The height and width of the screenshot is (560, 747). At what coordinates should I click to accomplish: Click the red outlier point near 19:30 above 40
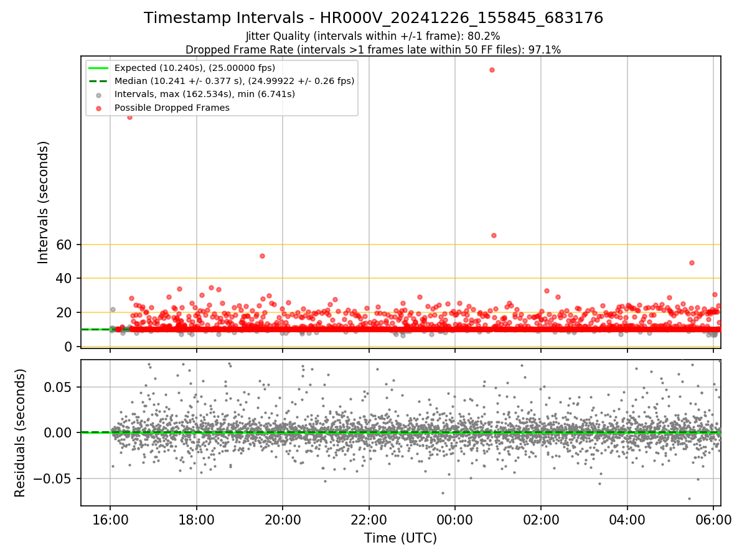click(262, 256)
